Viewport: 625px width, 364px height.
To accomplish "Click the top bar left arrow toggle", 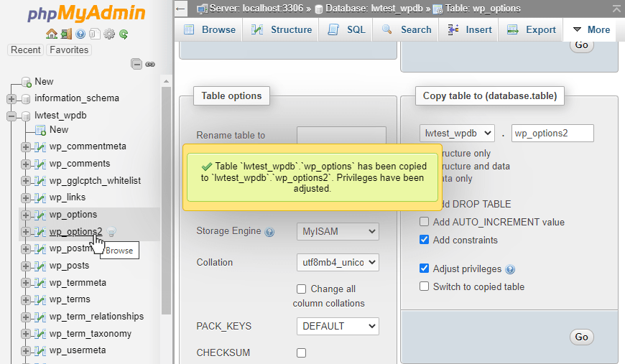I will (181, 9).
